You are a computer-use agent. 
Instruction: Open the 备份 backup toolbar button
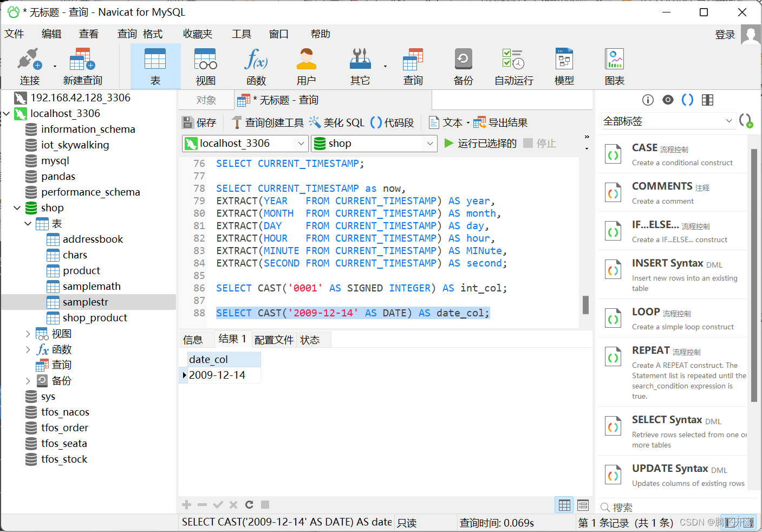pos(464,66)
